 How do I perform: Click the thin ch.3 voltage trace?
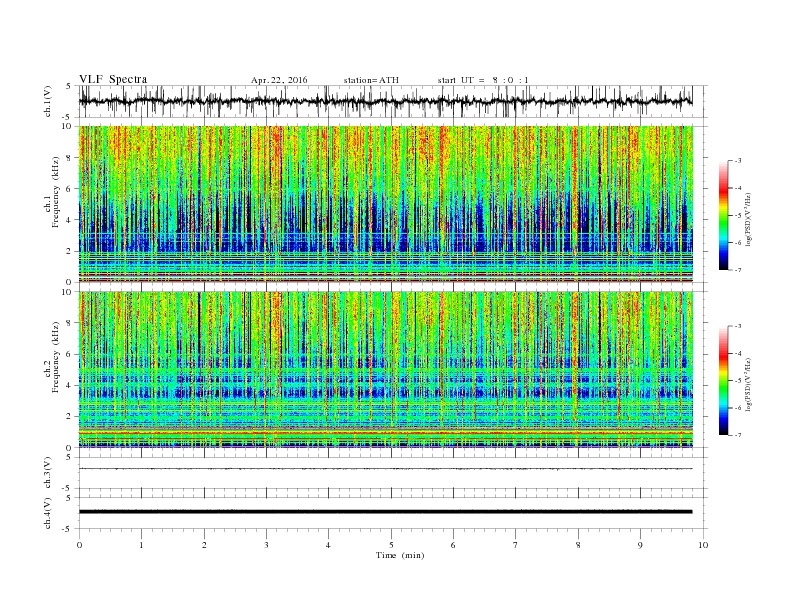tap(385, 469)
